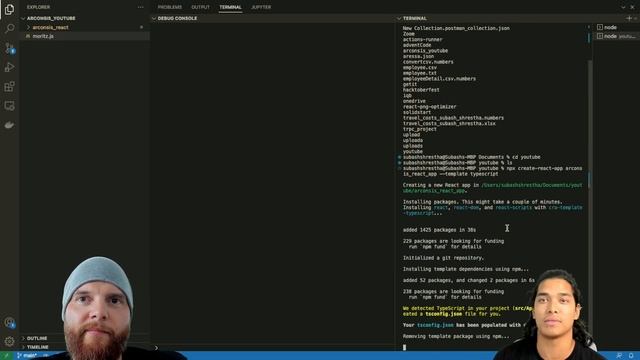The image size is (640, 360).
Task: Switch to the OUTPUT tab
Action: (200, 7)
